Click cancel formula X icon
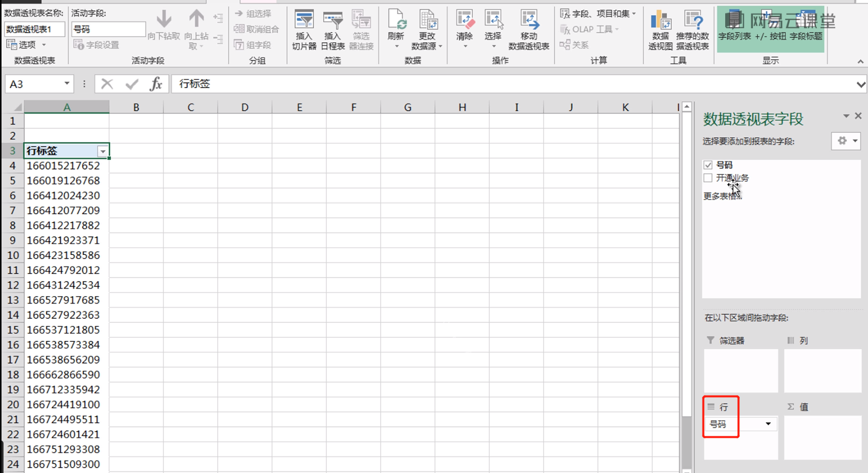Screen dimensions: 868x473 pos(107,83)
